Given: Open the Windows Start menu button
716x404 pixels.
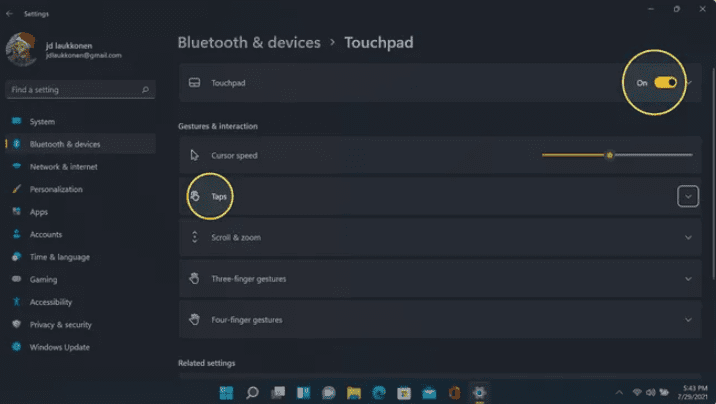Looking at the screenshot, I should point(226,392).
